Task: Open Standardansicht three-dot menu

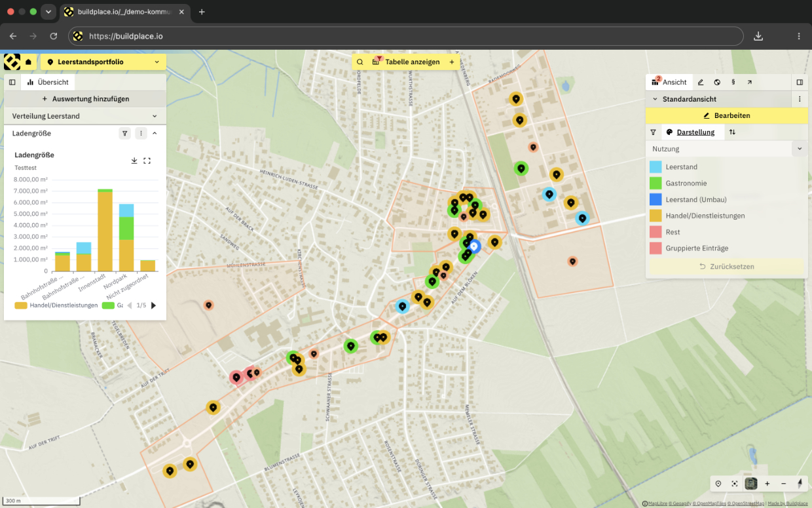Action: tap(800, 99)
